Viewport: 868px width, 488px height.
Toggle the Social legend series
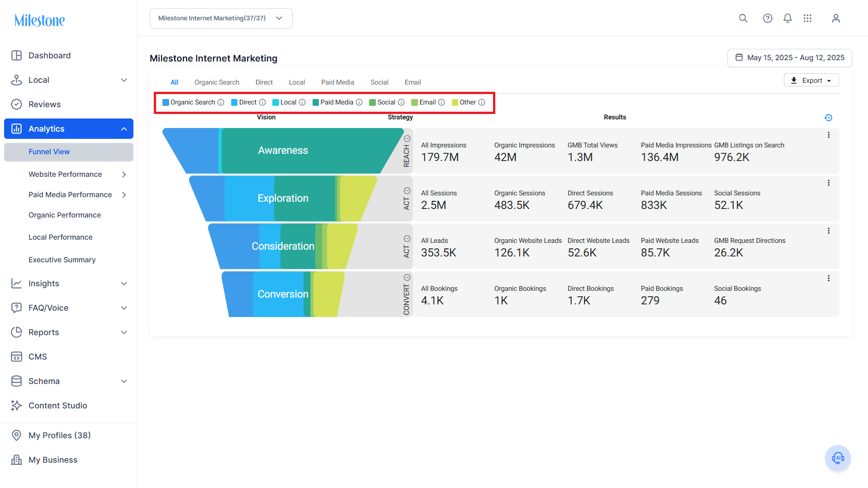pyautogui.click(x=382, y=102)
